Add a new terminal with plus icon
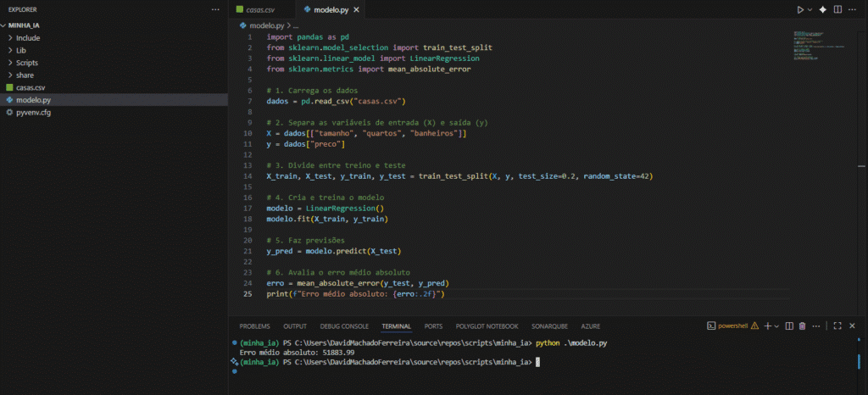 (x=766, y=325)
